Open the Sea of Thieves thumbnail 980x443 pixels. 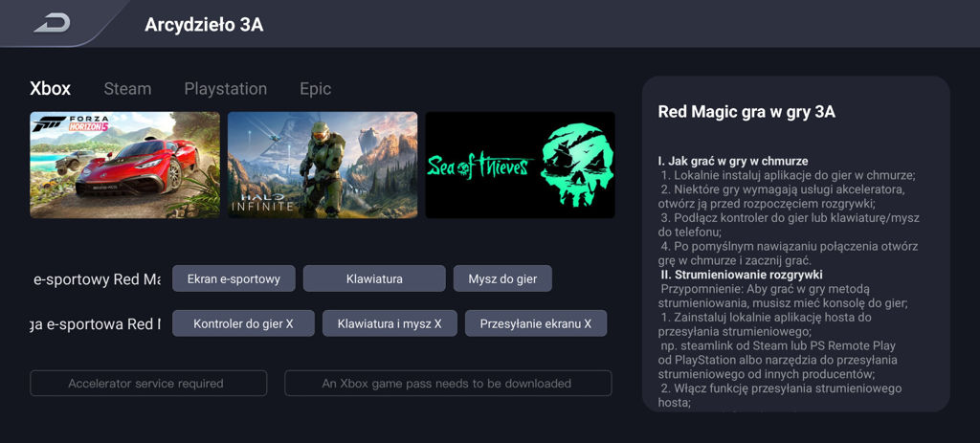point(520,165)
